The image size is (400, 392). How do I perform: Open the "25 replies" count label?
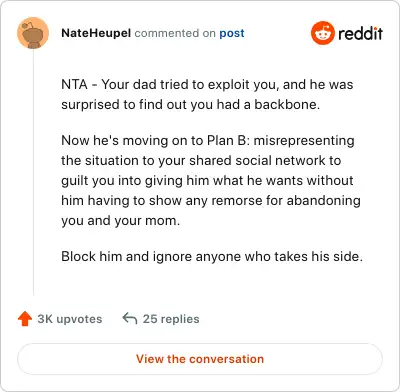click(x=171, y=319)
